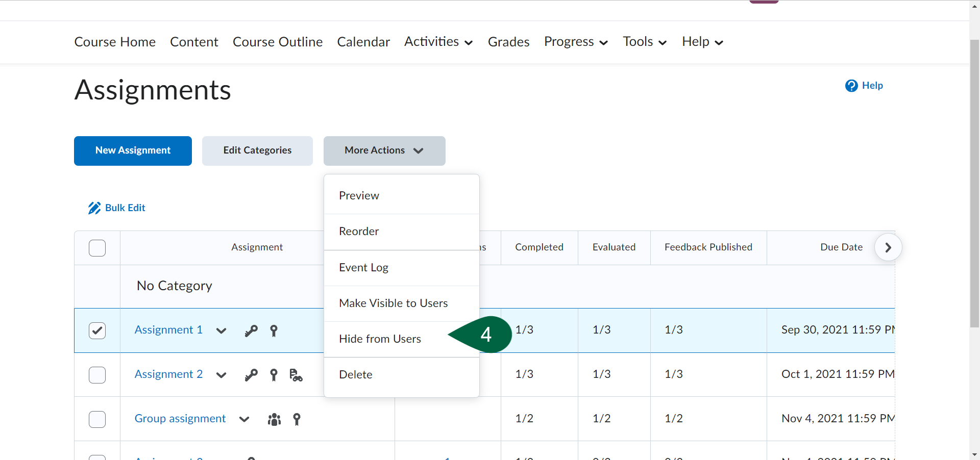Open Help via the question mark icon
Image resolution: width=980 pixels, height=460 pixels.
[851, 86]
